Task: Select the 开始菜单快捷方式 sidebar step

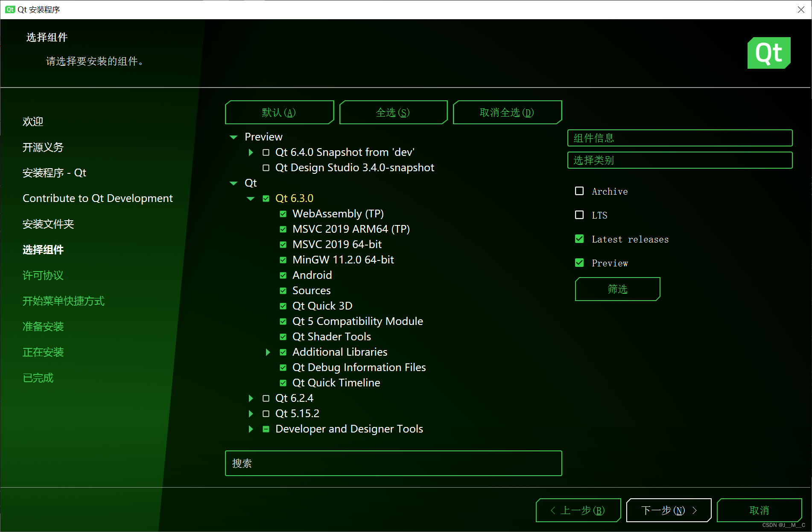Action: point(64,301)
